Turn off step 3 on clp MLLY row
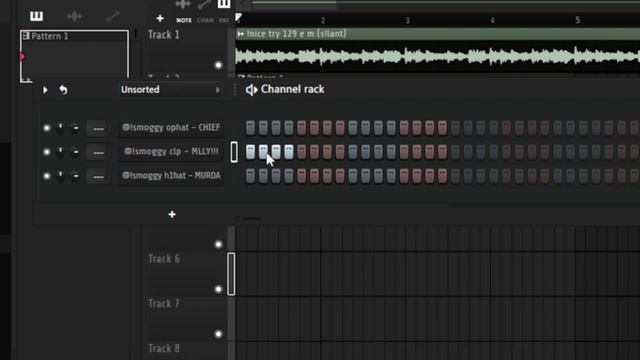 coord(276,152)
